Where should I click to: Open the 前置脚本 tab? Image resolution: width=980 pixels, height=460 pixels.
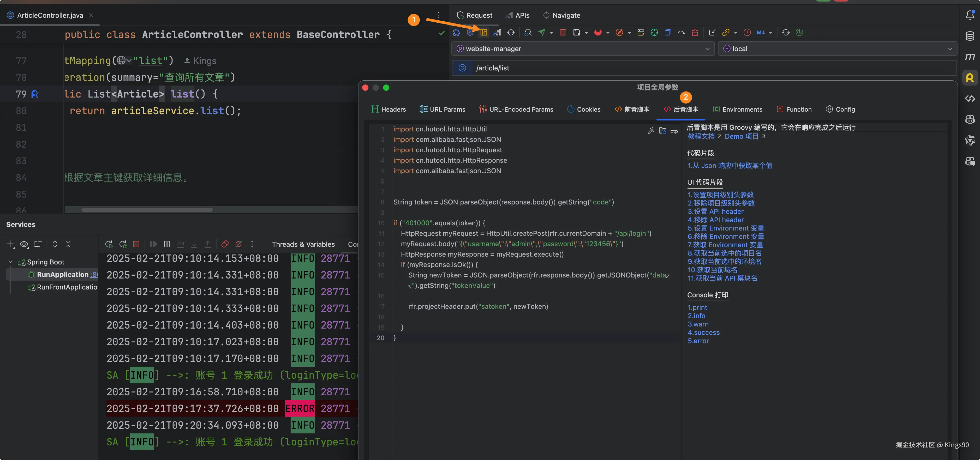pos(632,110)
